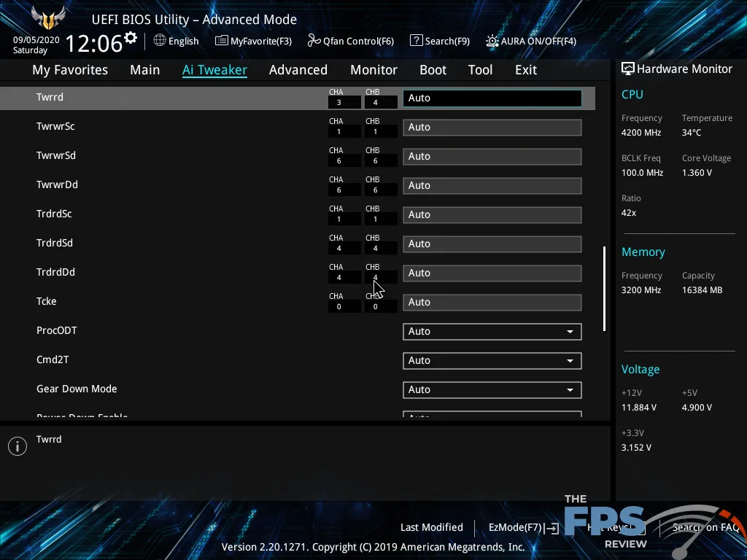
Task: Click the Twrrd CHB value 4
Action: 381,102
